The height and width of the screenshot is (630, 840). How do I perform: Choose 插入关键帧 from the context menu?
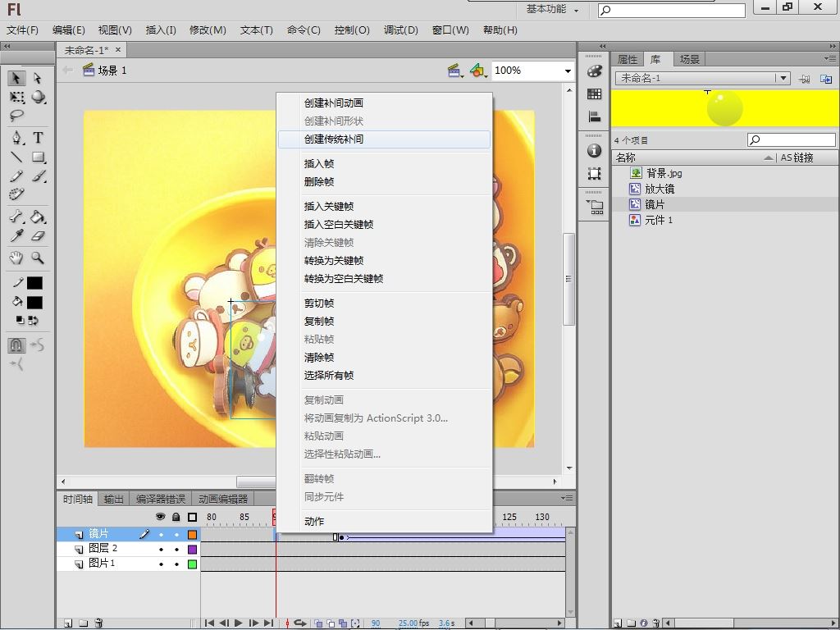[384, 206]
